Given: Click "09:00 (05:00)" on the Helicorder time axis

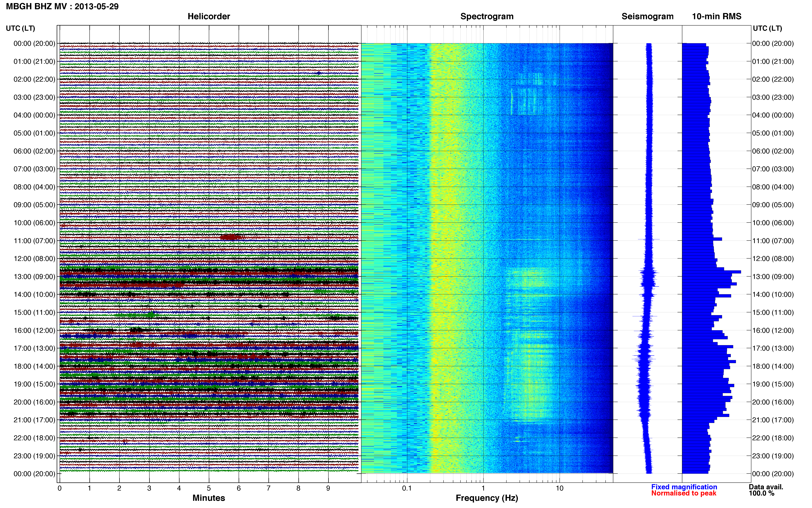Looking at the screenshot, I should [x=34, y=205].
